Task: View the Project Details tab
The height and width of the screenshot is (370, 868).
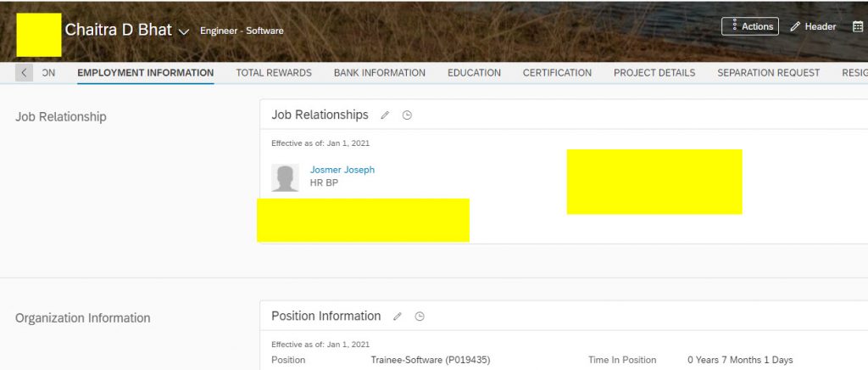Action: (654, 73)
